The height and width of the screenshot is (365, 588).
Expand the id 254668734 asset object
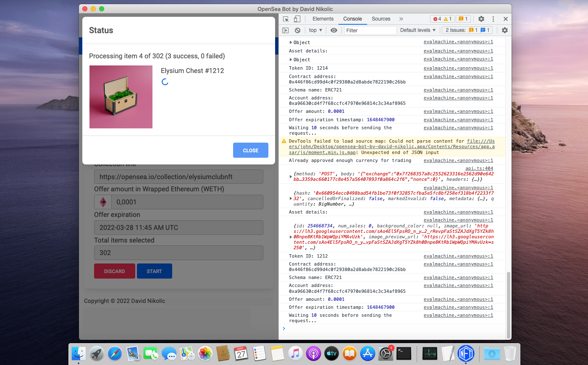(291, 237)
